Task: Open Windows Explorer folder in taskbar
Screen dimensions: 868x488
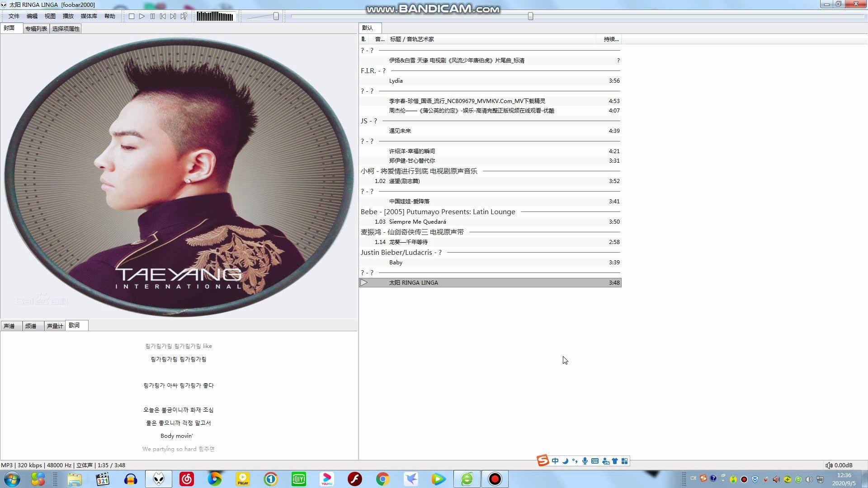Action: (75, 479)
